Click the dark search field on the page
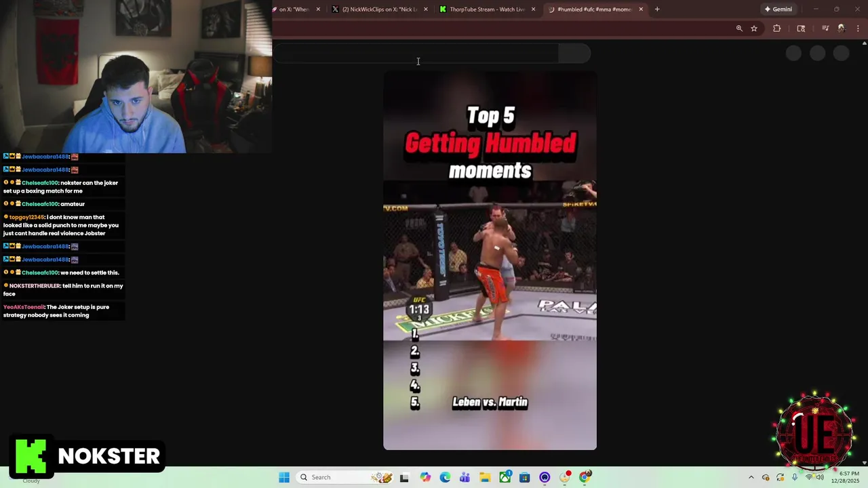The width and height of the screenshot is (868, 488). pos(416,54)
